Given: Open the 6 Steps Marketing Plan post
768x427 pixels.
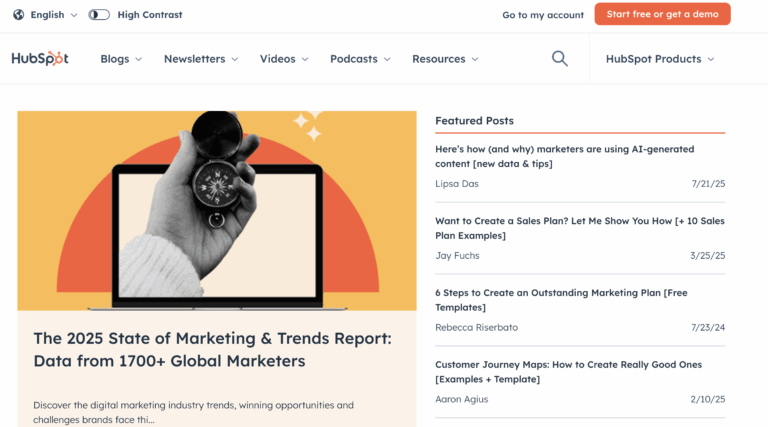Looking at the screenshot, I should tap(560, 300).
